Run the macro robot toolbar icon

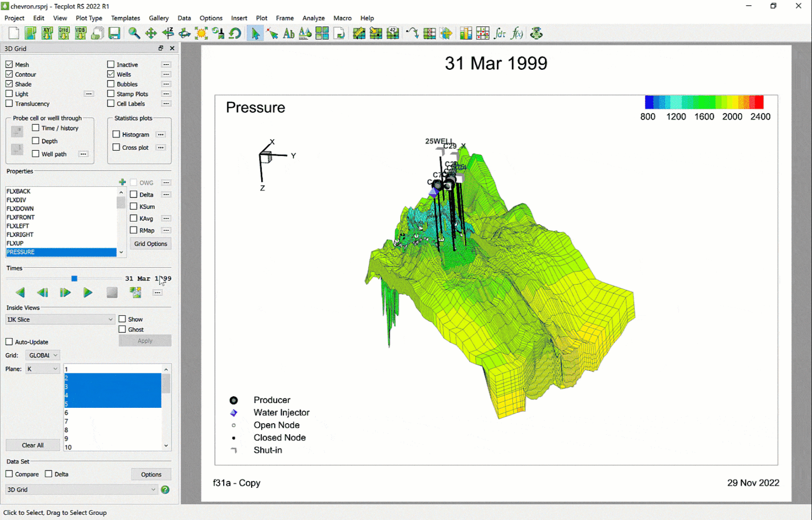pyautogui.click(x=537, y=33)
